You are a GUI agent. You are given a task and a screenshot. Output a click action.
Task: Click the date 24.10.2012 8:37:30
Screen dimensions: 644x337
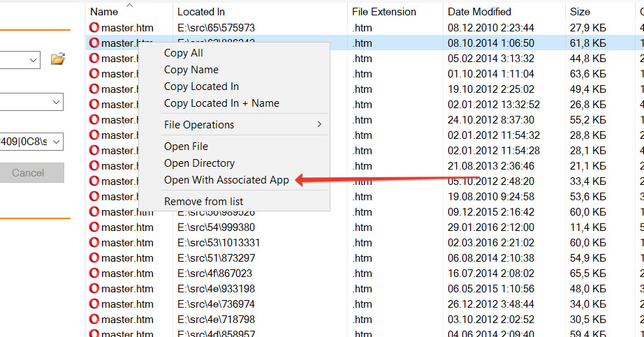pos(491,120)
